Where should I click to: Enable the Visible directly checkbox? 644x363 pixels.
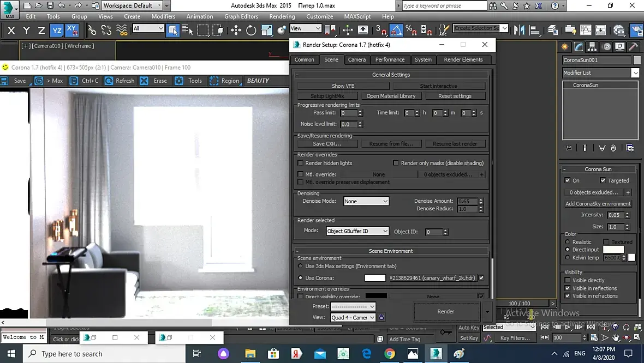pyautogui.click(x=568, y=280)
